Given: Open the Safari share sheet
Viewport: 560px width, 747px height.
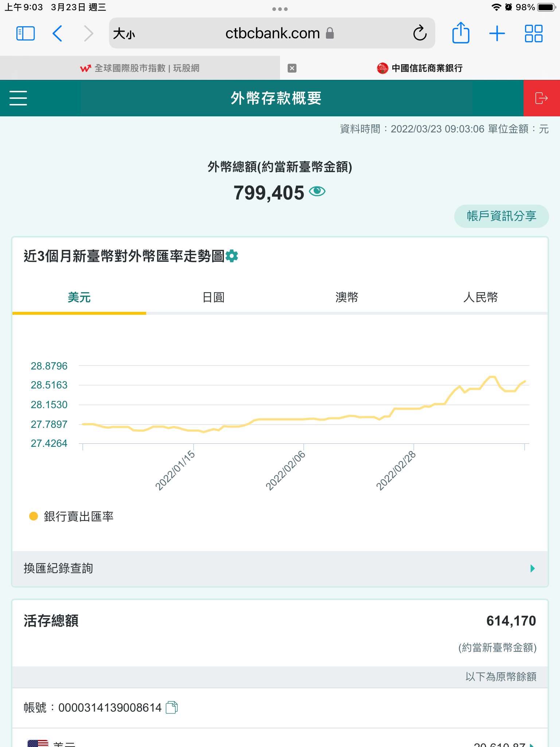Looking at the screenshot, I should tap(460, 33).
